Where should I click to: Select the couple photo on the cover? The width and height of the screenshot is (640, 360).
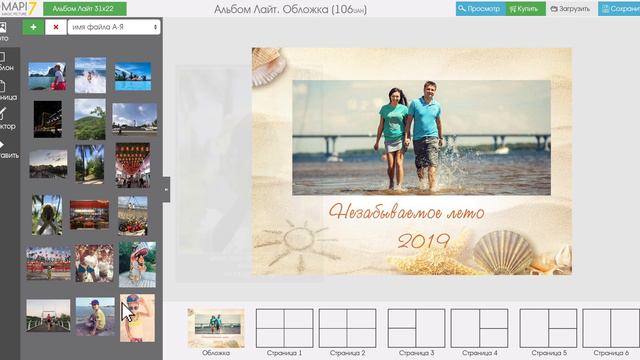pos(421,138)
